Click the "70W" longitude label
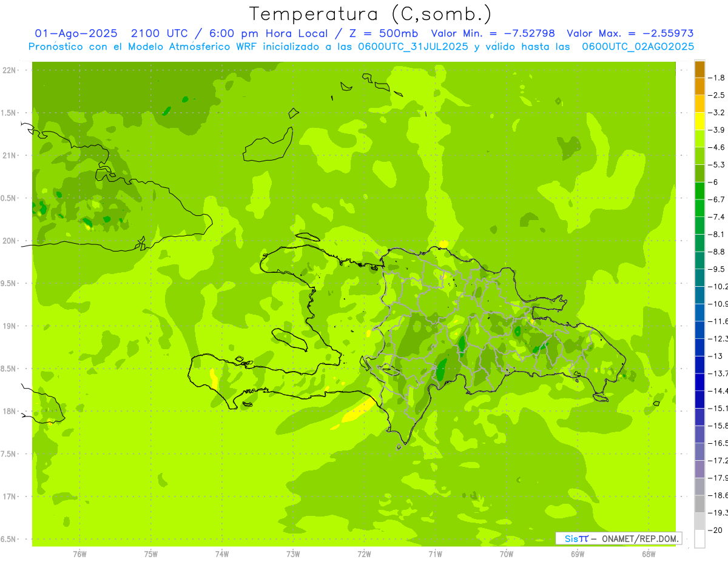 (x=507, y=554)
